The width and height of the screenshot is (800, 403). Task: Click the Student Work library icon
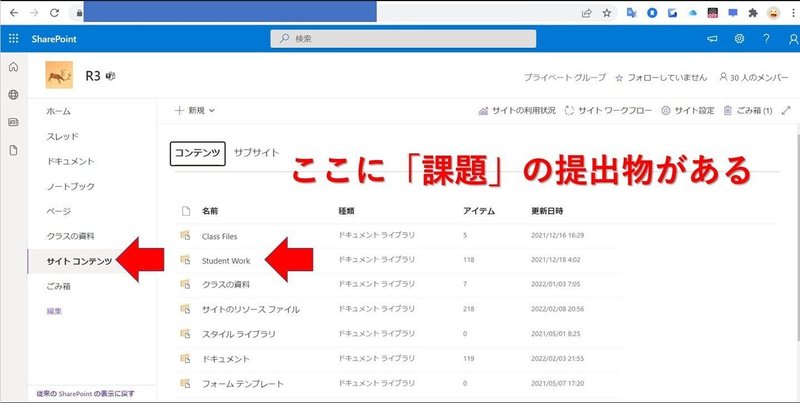coord(185,259)
